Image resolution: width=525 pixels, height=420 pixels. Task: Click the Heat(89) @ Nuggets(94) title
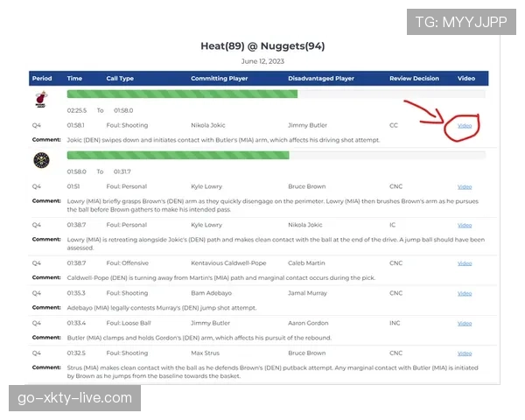(262, 45)
